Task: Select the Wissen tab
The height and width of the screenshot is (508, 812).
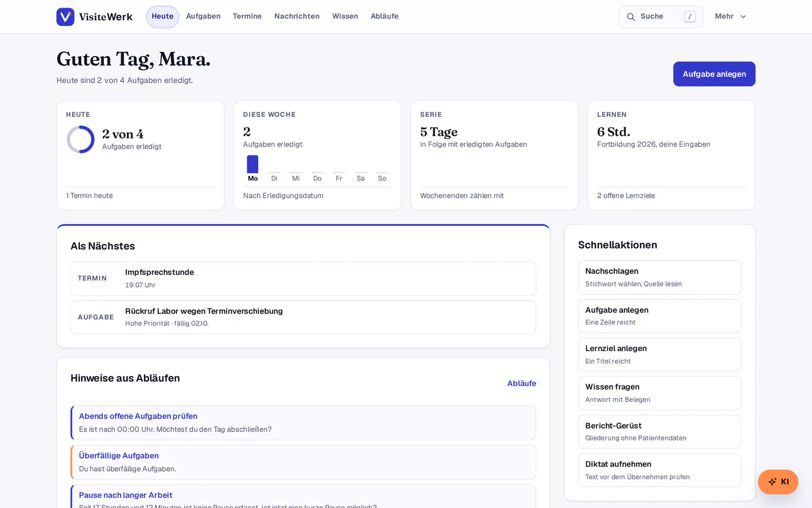Action: pyautogui.click(x=345, y=17)
